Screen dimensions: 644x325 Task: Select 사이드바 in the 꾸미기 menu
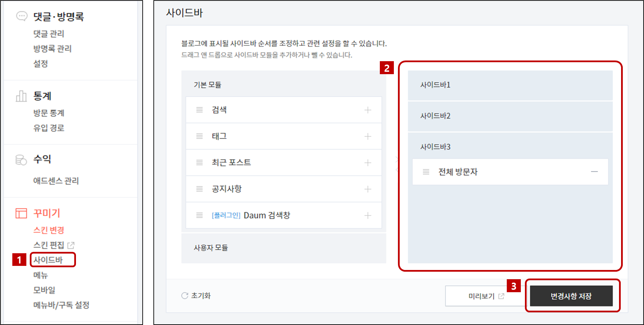pyautogui.click(x=48, y=260)
